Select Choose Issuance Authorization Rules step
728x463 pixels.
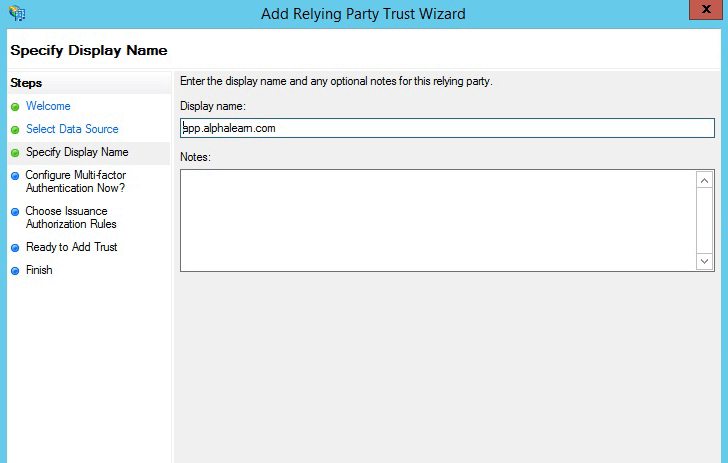pyautogui.click(x=71, y=217)
